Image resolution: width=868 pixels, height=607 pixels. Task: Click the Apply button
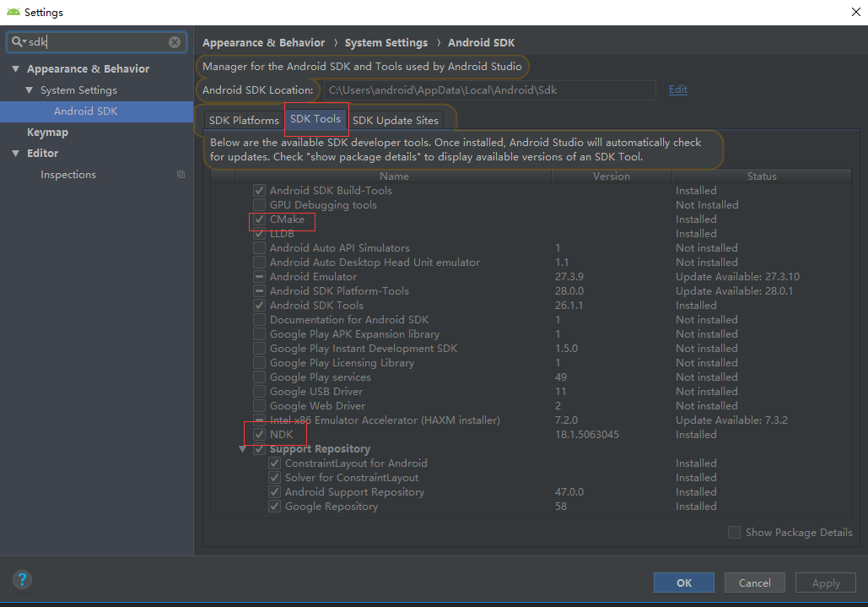coord(825,583)
